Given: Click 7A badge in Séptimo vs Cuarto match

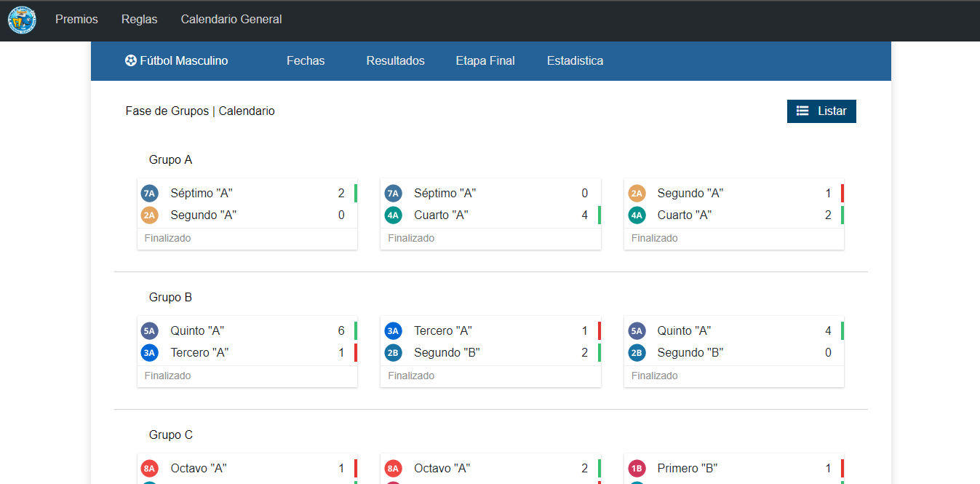Looking at the screenshot, I should (x=394, y=194).
